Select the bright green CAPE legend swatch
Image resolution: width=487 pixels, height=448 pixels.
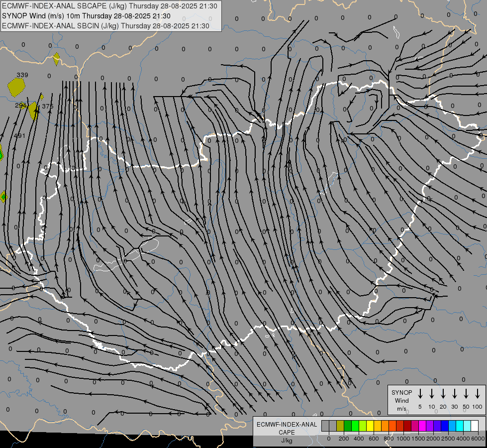click(x=355, y=426)
